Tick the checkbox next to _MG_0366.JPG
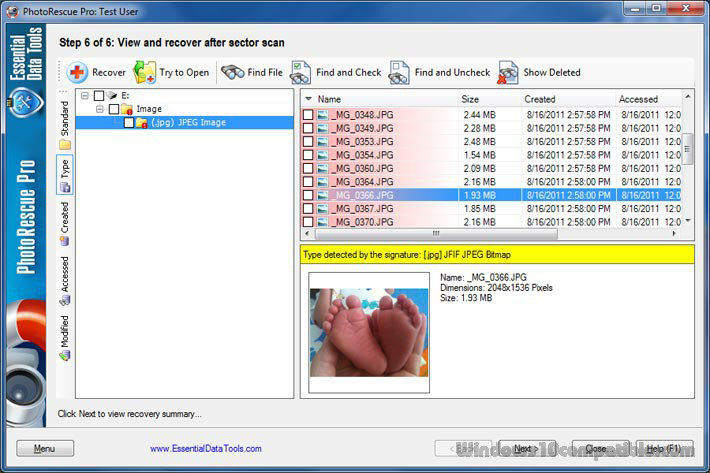Image resolution: width=710 pixels, height=473 pixels. [308, 196]
